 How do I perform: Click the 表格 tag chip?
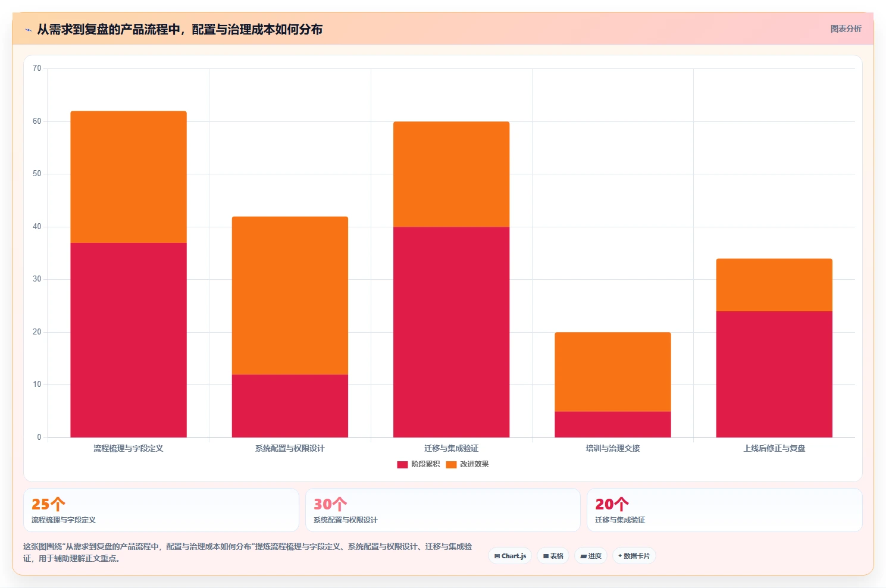tap(553, 556)
